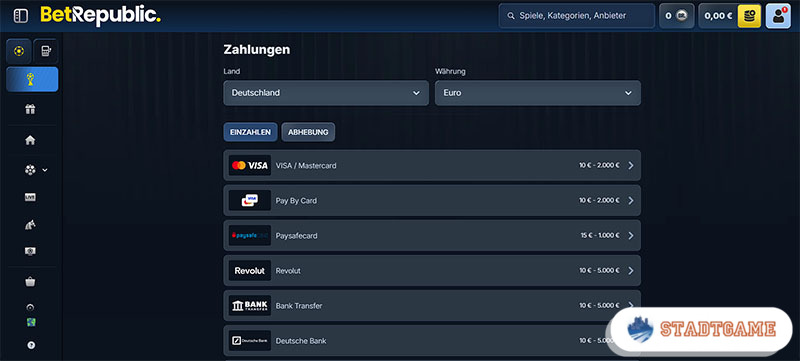The width and height of the screenshot is (800, 361).
Task: Click the Bank Transfer logo
Action: point(250,305)
